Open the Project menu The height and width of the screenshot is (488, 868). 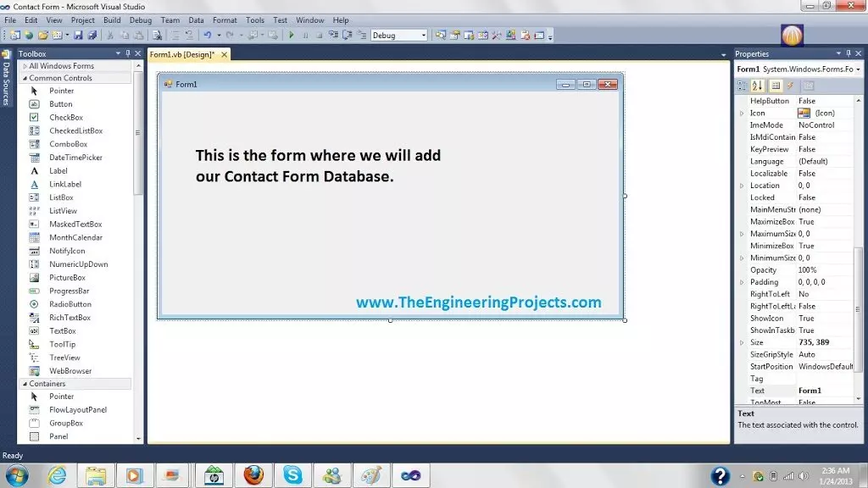[82, 19]
